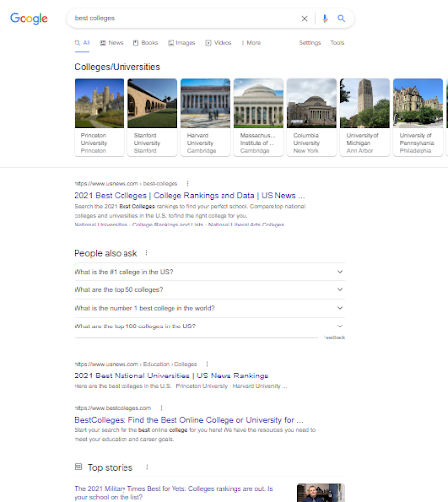Screen dimensions: 448x502
Task: Open the Massachusetts Institute of Technology card
Action: click(x=259, y=118)
